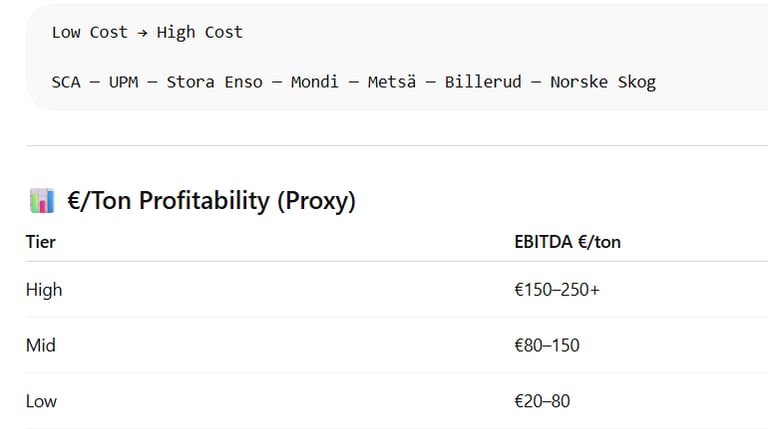Viewport: 768px width, 429px height.
Task: Select the Low tier cell
Action: coord(41,402)
